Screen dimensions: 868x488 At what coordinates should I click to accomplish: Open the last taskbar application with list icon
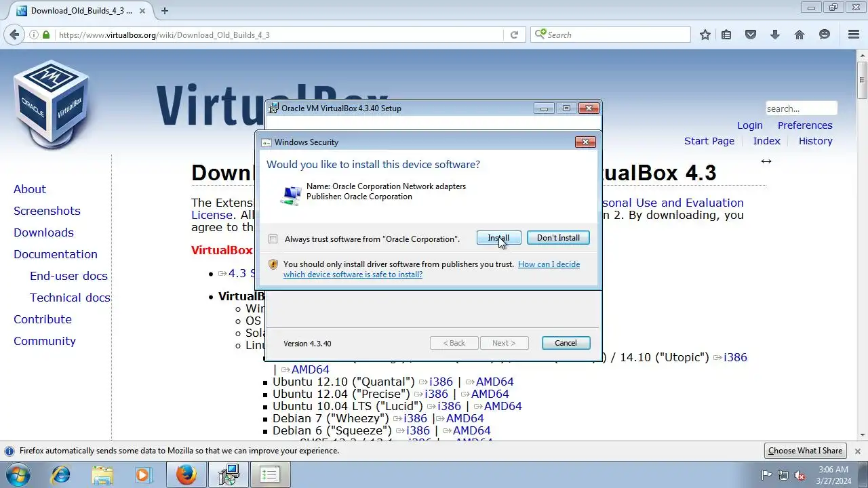(x=271, y=474)
